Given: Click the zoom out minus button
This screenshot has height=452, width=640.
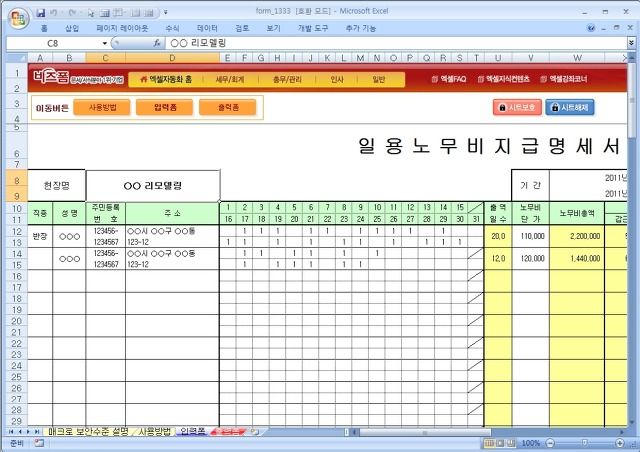Looking at the screenshot, I should pos(550,443).
